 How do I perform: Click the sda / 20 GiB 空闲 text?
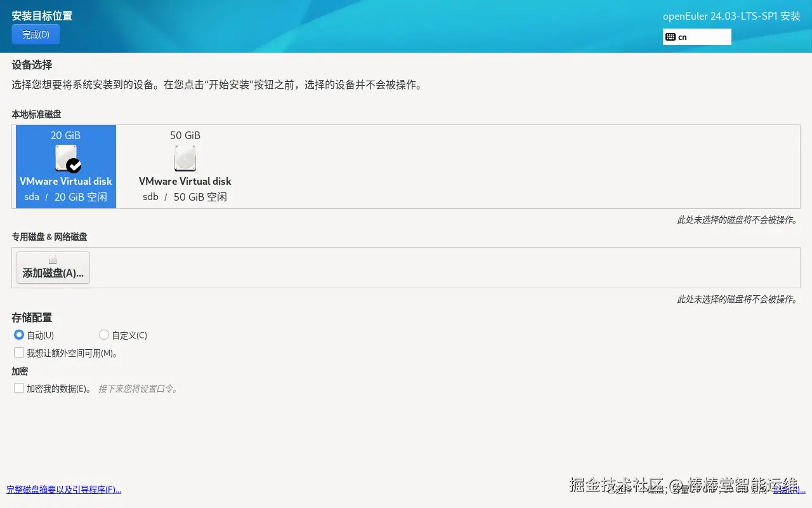pos(66,197)
